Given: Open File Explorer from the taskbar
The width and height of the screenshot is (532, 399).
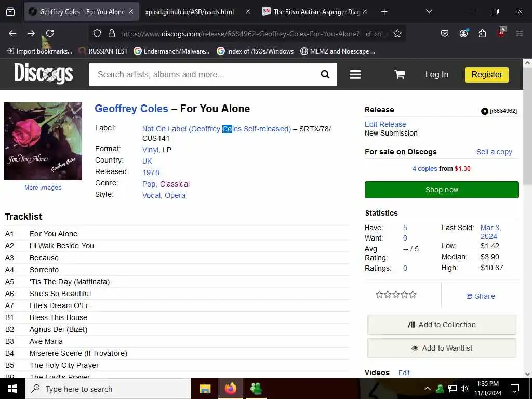Looking at the screenshot, I should [x=205, y=389].
